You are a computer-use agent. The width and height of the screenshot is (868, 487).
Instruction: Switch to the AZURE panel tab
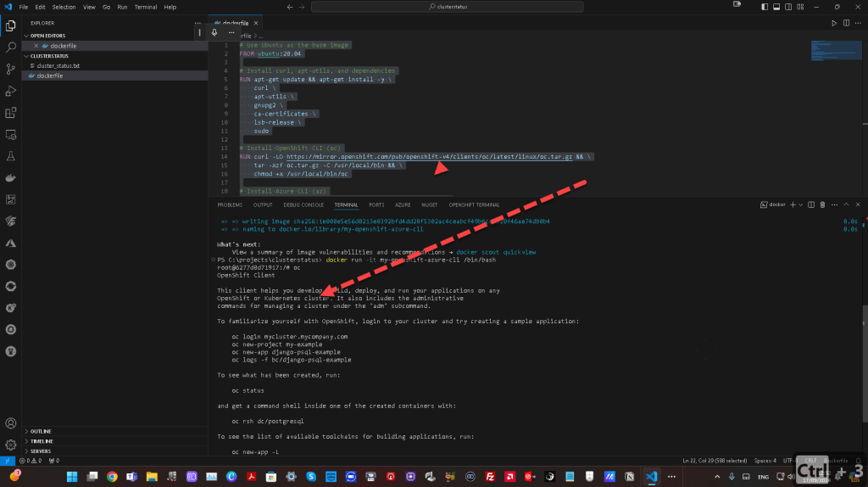tap(403, 205)
